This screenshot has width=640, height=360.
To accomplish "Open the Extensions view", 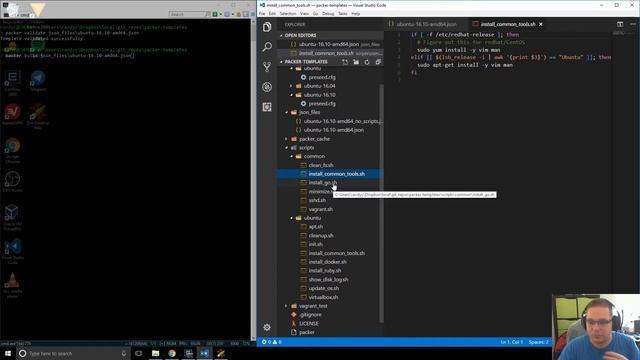I will tap(267, 107).
